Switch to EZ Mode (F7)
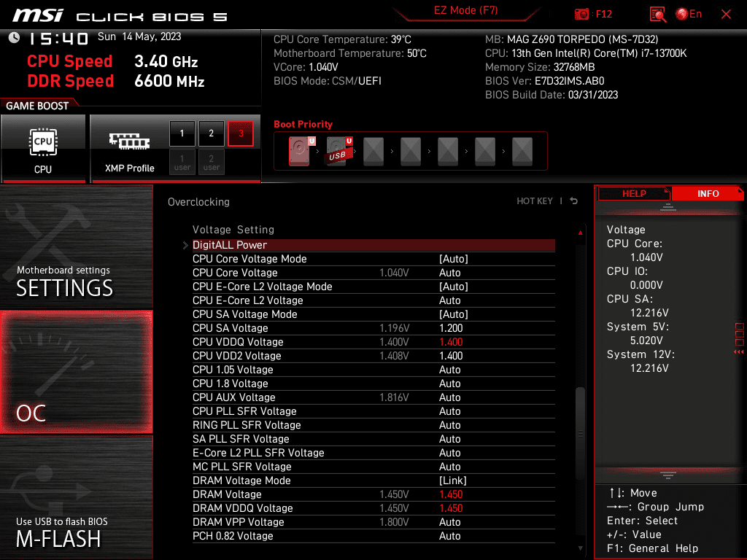The width and height of the screenshot is (747, 560). tap(465, 10)
